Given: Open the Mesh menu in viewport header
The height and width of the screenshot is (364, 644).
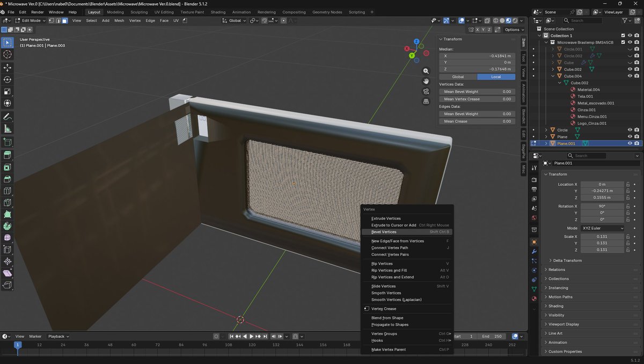Looking at the screenshot, I should (x=119, y=20).
